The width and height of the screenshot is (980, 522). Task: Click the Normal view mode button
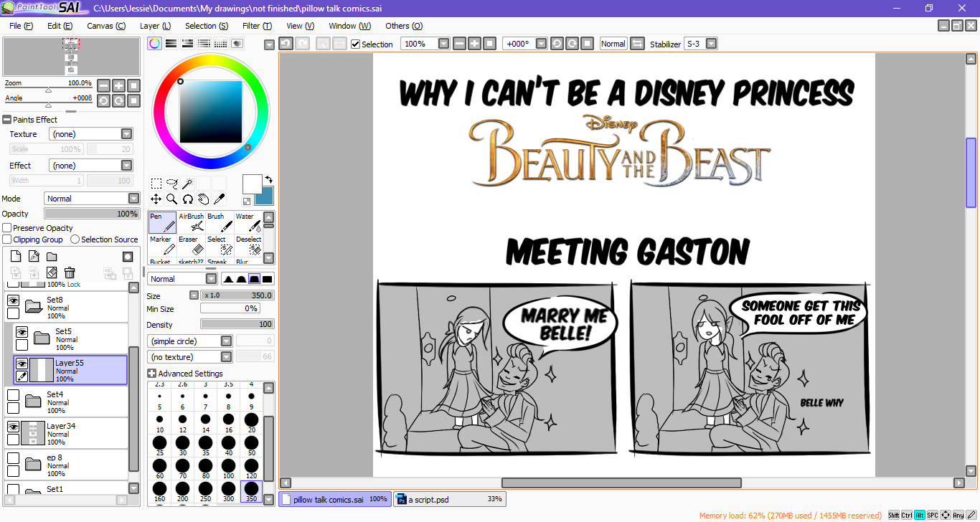point(613,44)
